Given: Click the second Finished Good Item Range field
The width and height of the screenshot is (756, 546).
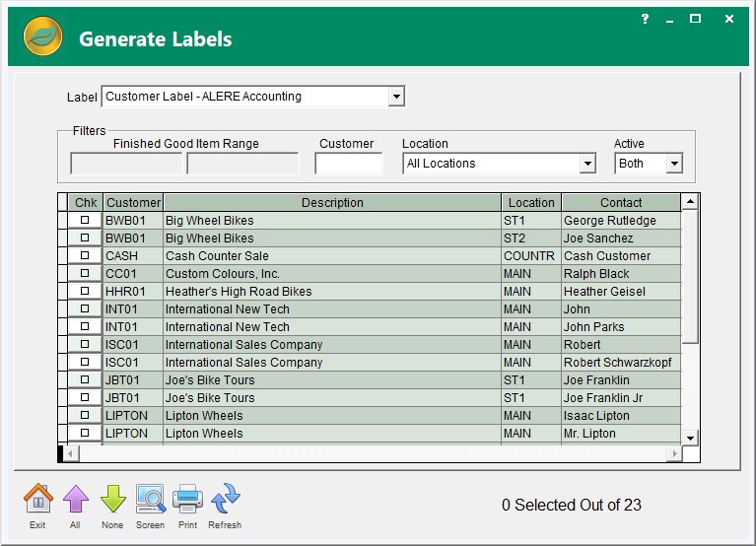Looking at the screenshot, I should pyautogui.click(x=242, y=164).
